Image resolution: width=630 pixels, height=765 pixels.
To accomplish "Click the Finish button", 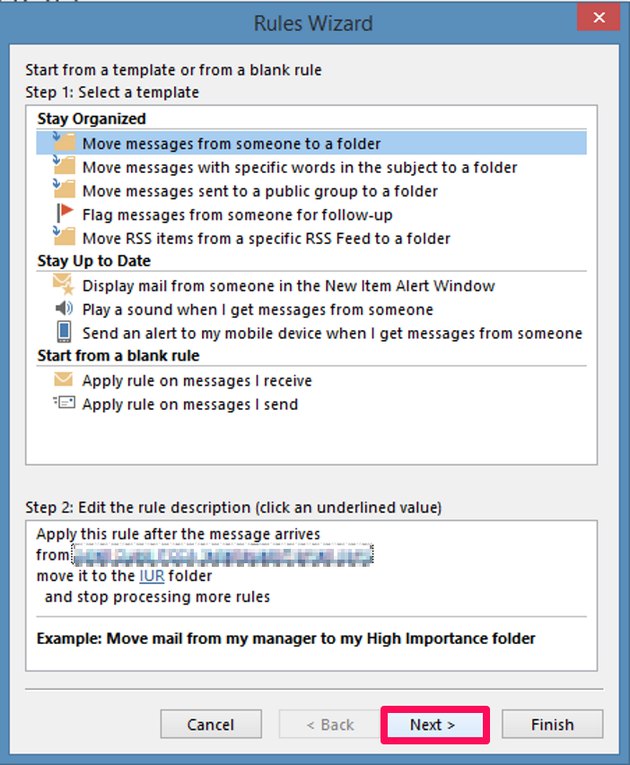I will (552, 725).
